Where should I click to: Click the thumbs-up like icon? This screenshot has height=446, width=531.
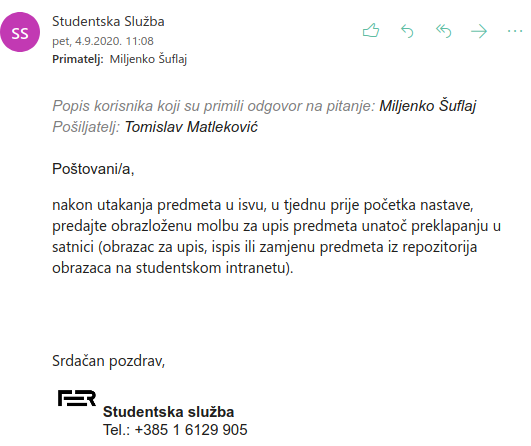pyautogui.click(x=371, y=31)
